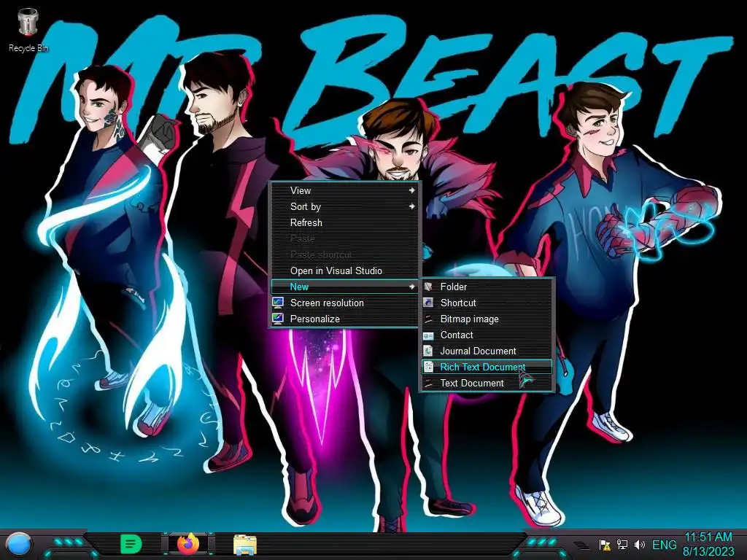Select the New menu entry
The width and height of the screenshot is (747, 560).
click(x=344, y=287)
